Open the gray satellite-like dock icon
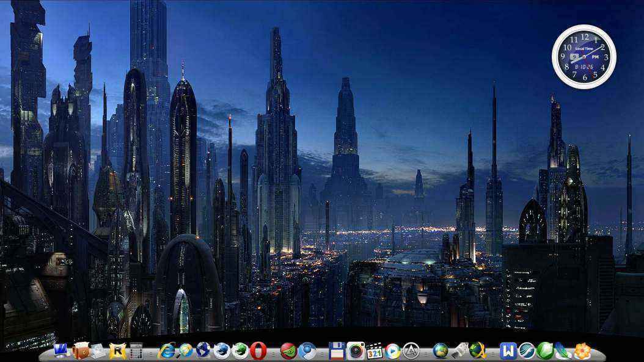 pyautogui.click(x=459, y=351)
